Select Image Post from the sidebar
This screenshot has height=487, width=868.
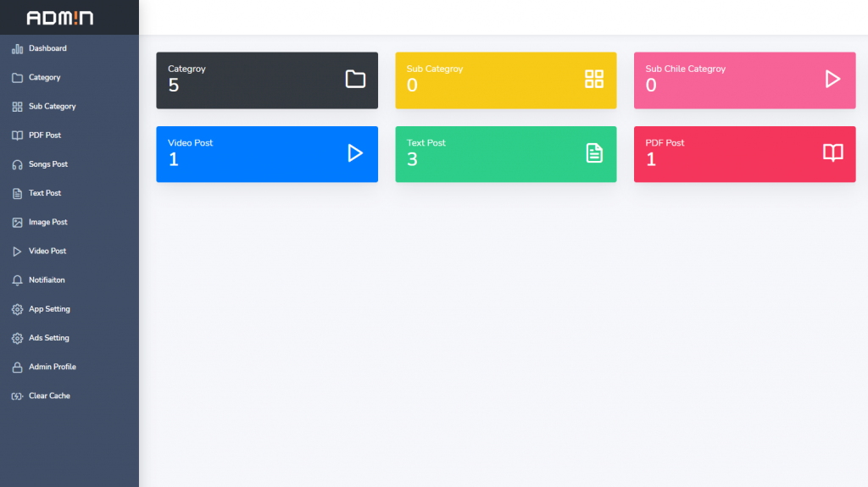tap(47, 222)
